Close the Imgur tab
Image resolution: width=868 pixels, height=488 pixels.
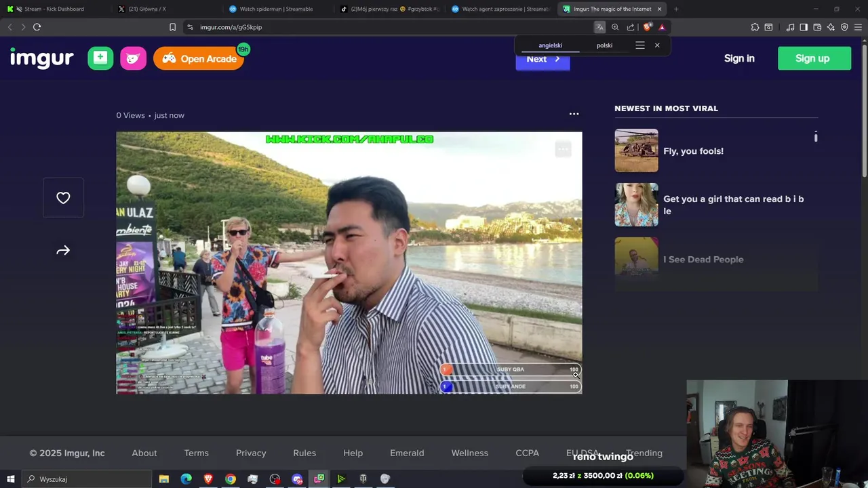(659, 9)
